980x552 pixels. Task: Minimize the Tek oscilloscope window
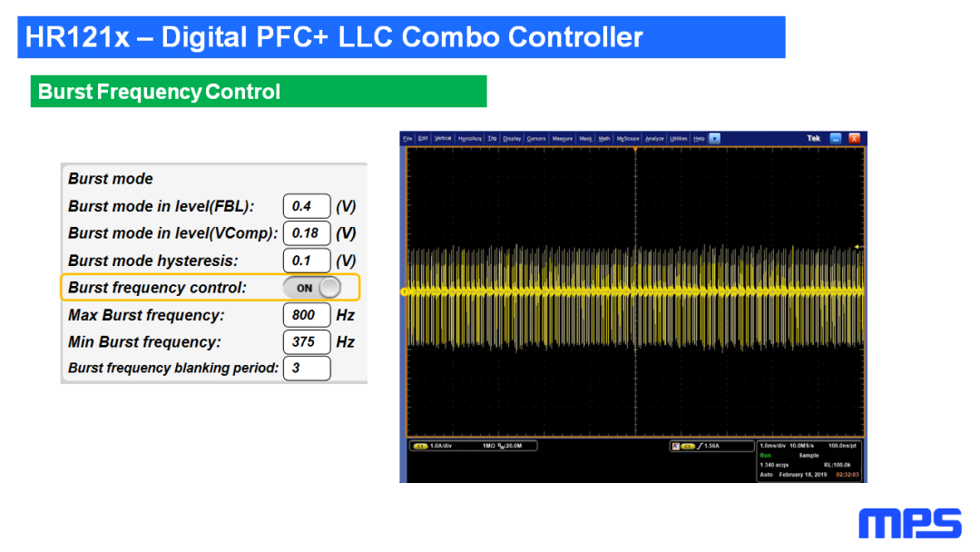836,139
